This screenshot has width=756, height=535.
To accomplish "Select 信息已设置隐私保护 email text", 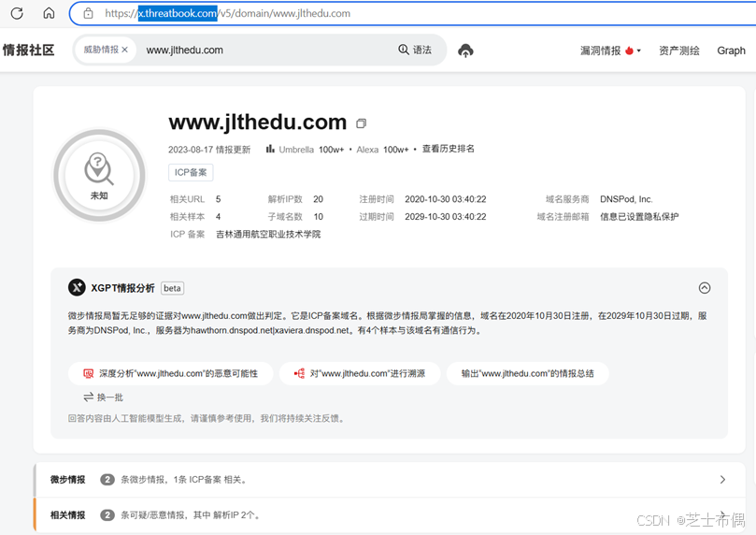I will coord(639,217).
